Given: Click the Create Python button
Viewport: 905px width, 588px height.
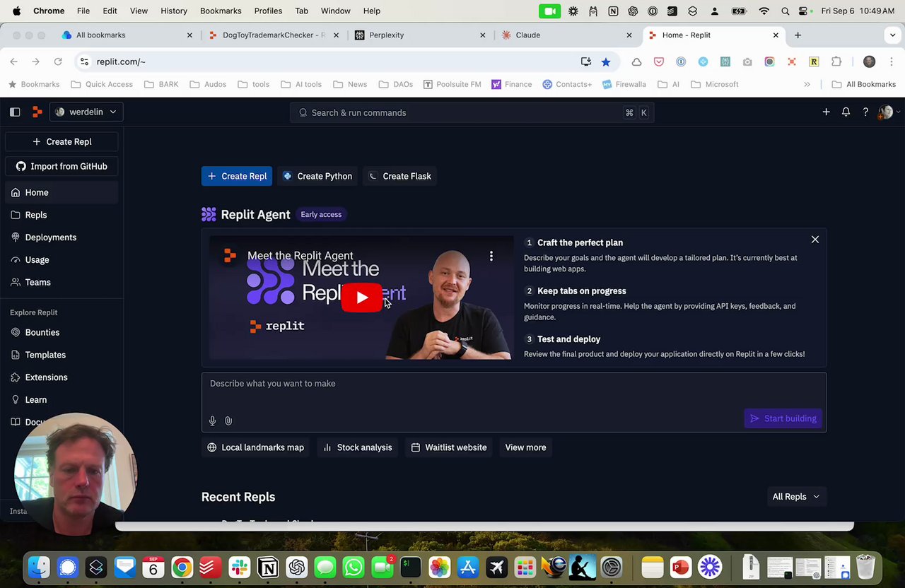Looking at the screenshot, I should [x=317, y=176].
